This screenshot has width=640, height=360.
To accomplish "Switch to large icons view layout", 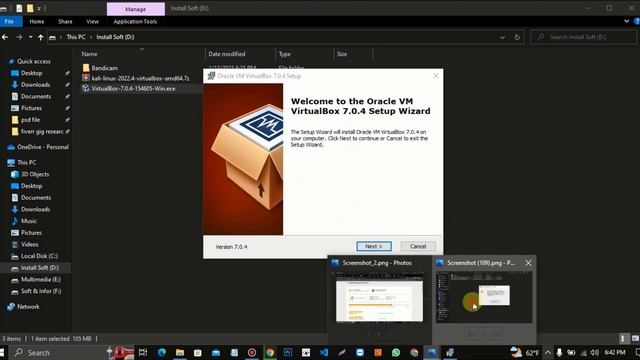I will tap(635, 338).
